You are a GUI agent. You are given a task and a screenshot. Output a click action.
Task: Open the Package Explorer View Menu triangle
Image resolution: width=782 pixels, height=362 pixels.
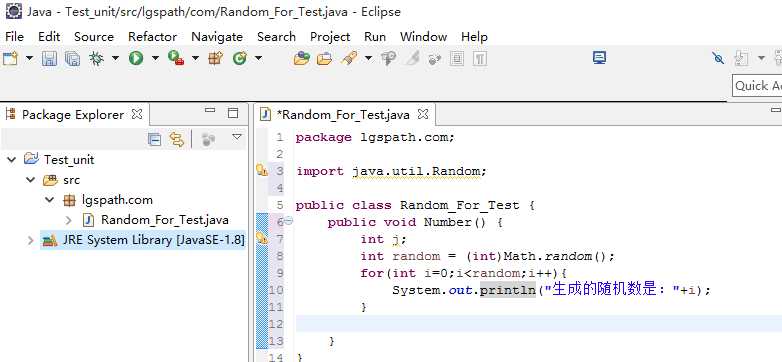pos(237,137)
